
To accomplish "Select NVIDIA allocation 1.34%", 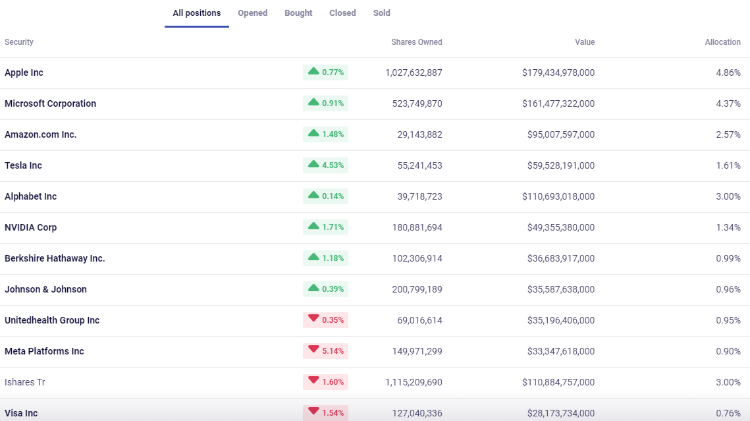I will (728, 228).
